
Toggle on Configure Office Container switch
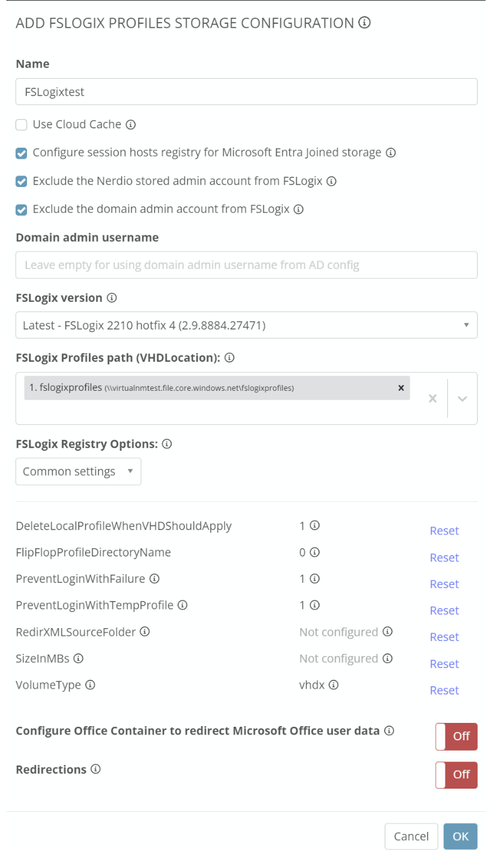(456, 736)
